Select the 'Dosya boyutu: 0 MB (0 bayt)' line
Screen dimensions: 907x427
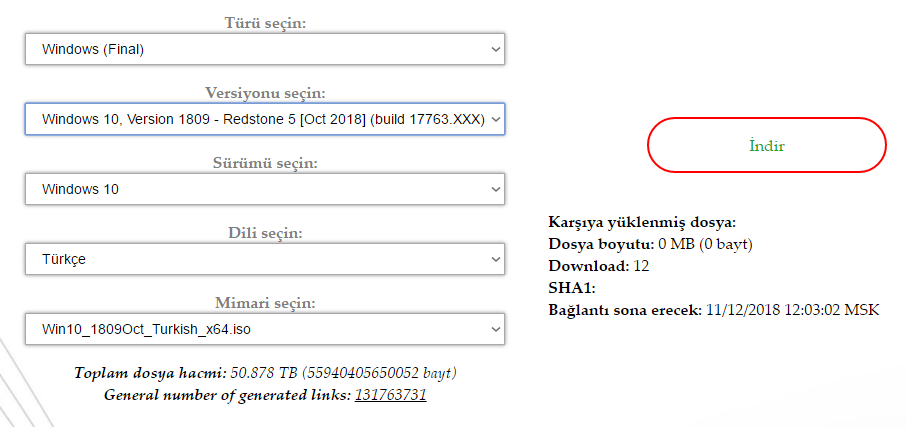pyautogui.click(x=651, y=244)
